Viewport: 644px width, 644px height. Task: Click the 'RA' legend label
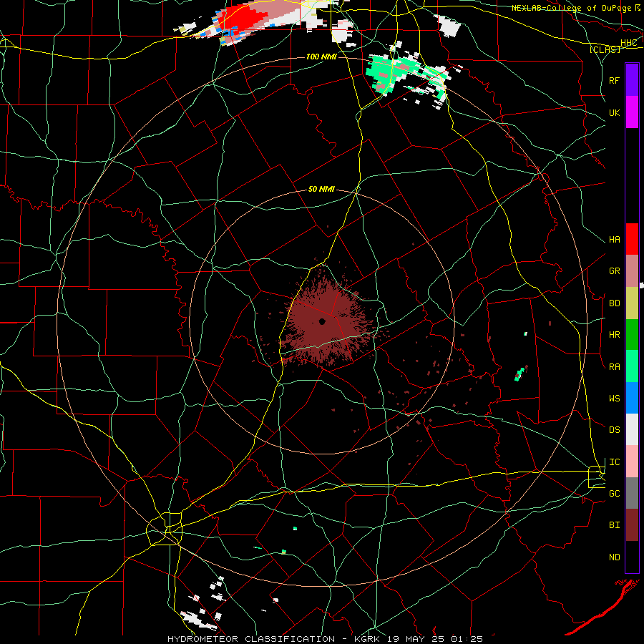pyautogui.click(x=614, y=367)
